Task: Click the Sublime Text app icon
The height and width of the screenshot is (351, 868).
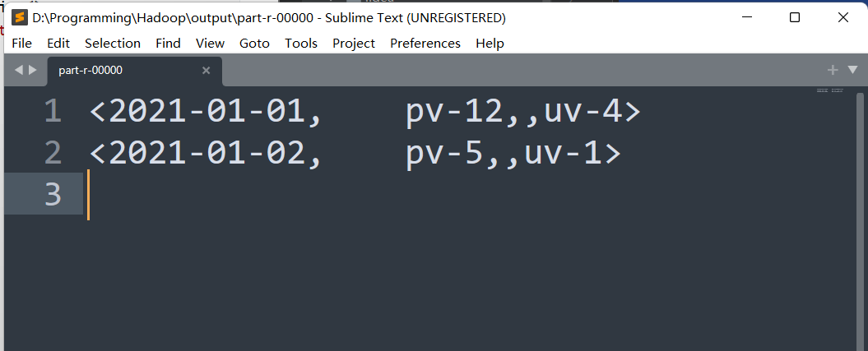Action: [20, 18]
